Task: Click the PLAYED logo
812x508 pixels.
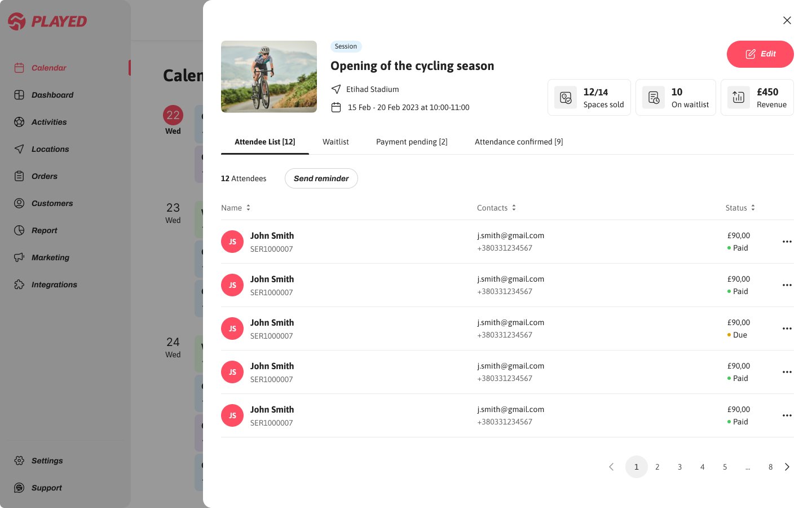Action: (x=47, y=21)
